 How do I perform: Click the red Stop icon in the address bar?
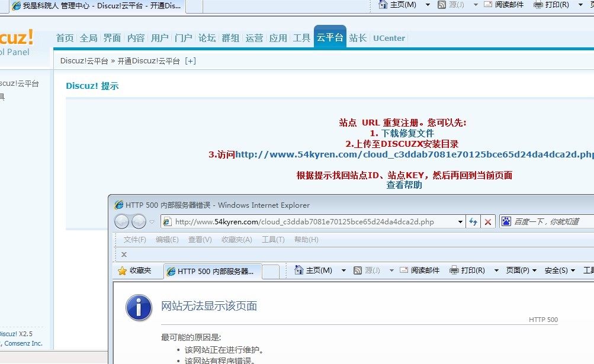488,221
